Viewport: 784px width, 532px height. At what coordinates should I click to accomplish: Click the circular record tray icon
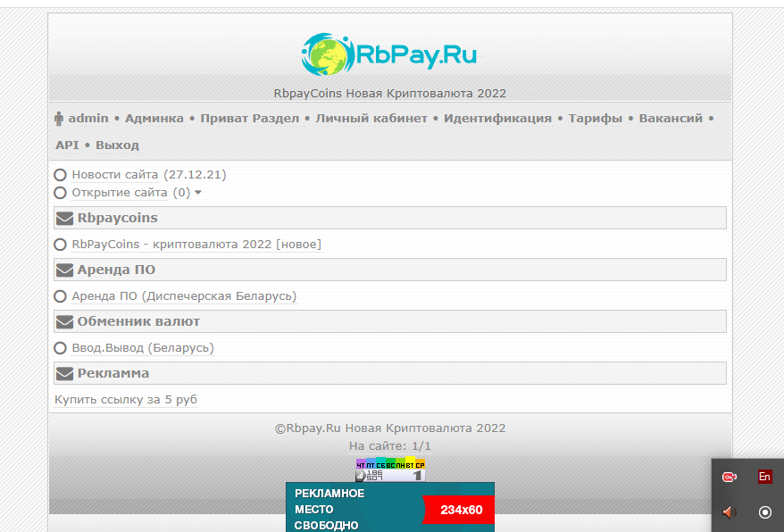[x=764, y=511]
